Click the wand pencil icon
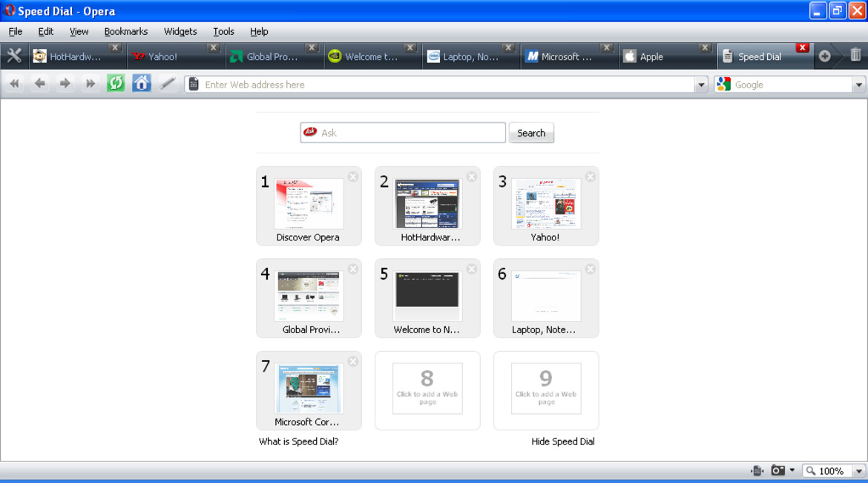The width and height of the screenshot is (868, 483). point(167,84)
